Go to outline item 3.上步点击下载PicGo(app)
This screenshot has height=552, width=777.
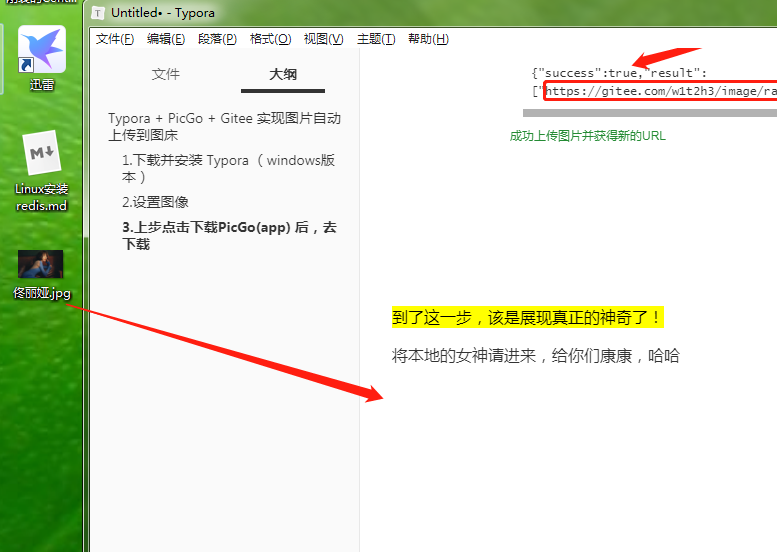point(229,235)
